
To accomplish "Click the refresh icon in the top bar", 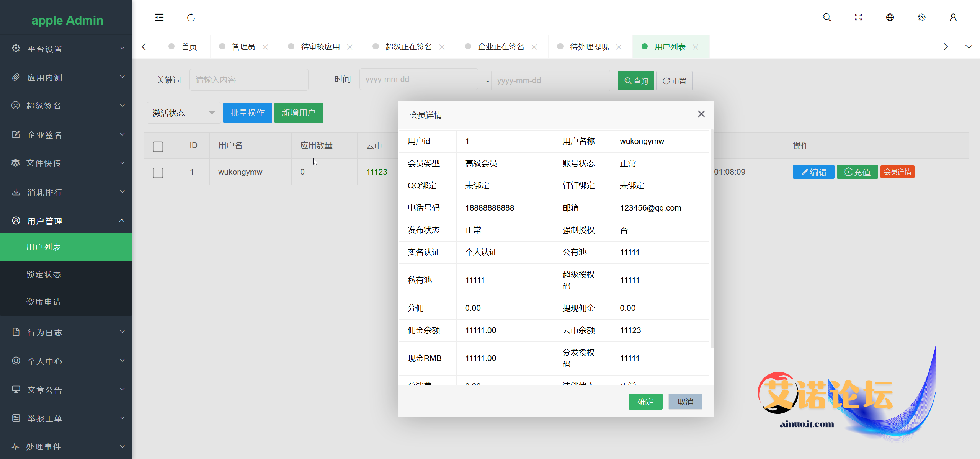I will click(191, 18).
